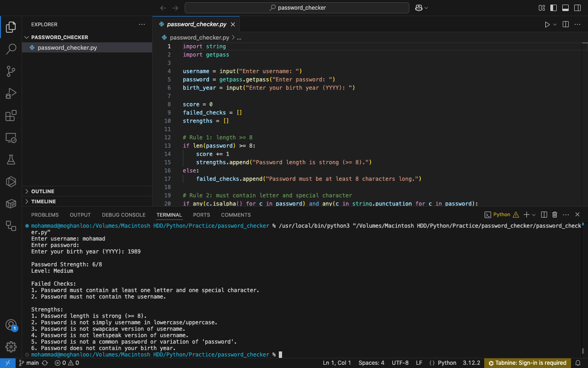Switch to the PROBLEMS panel tab
Image resolution: width=588 pixels, height=368 pixels.
point(45,215)
